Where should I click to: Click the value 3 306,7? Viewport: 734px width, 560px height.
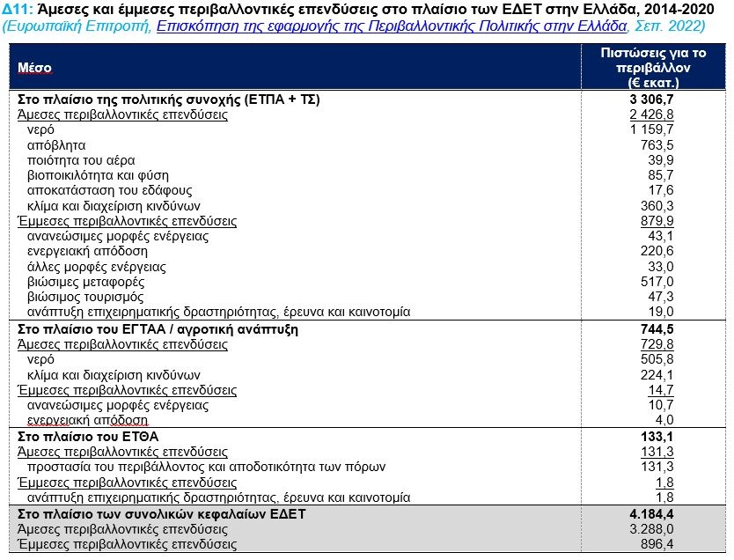click(651, 99)
